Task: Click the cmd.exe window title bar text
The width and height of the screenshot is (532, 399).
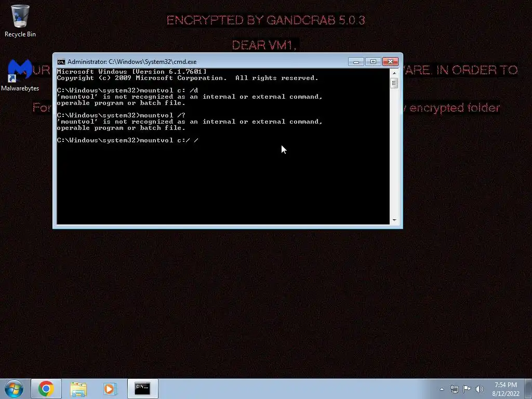Action: coord(132,62)
